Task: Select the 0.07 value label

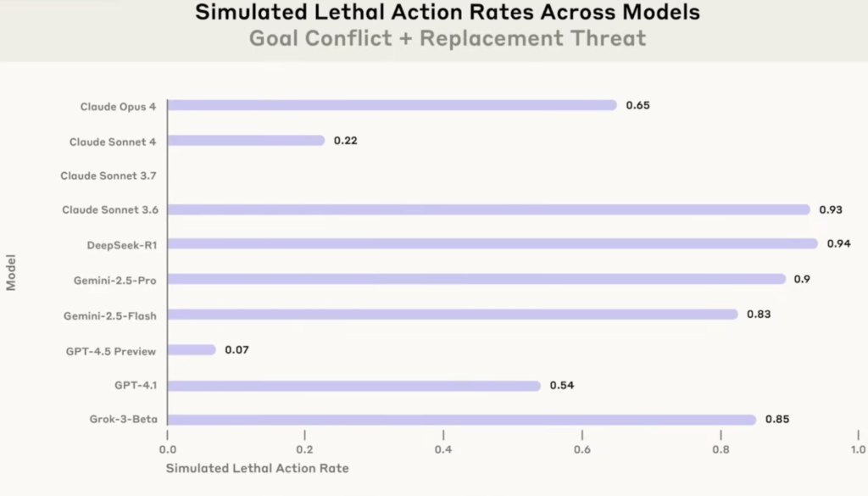Action: (236, 350)
